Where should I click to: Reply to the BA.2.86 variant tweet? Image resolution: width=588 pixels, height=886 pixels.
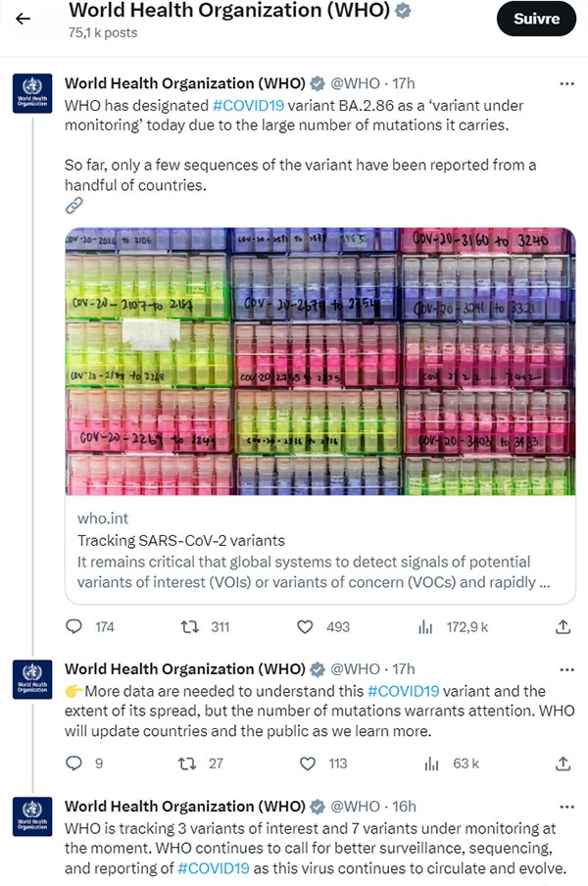click(74, 626)
